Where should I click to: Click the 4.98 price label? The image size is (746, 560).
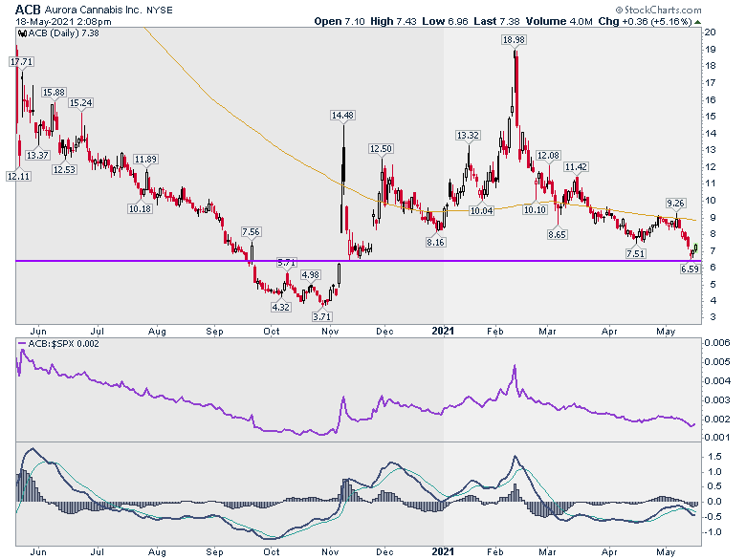tap(310, 275)
